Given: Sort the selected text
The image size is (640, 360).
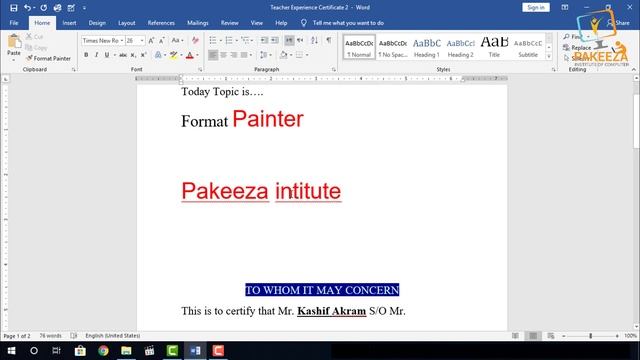Looking at the screenshot, I should pyautogui.click(x=314, y=40).
